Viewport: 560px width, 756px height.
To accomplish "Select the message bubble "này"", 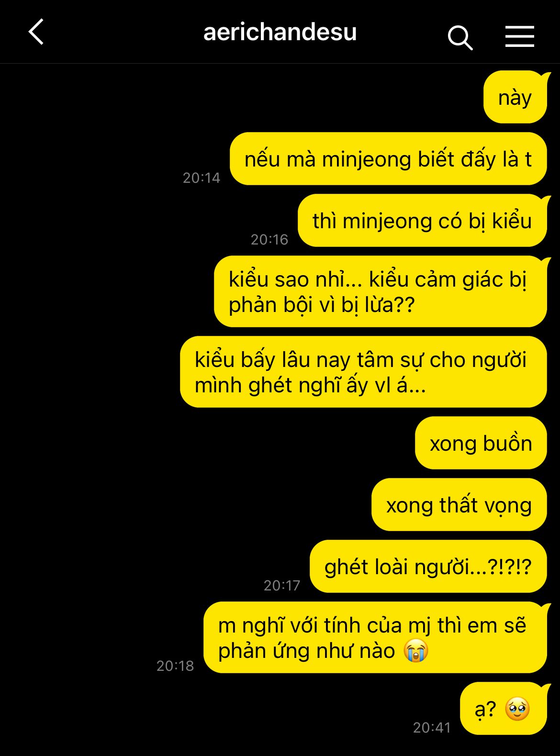I will pyautogui.click(x=515, y=97).
